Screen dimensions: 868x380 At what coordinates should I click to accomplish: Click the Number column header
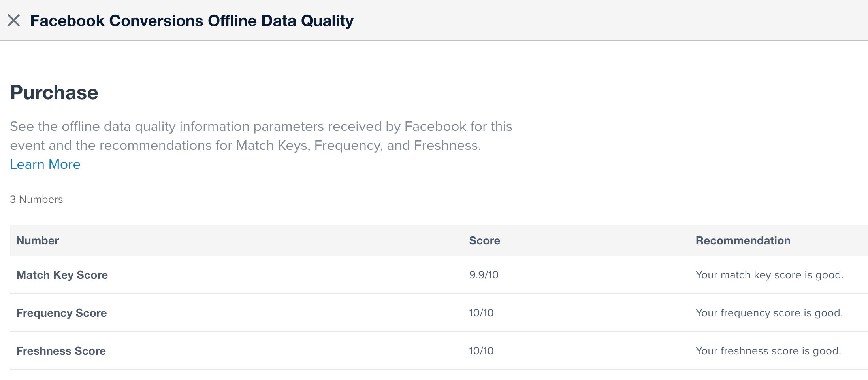click(x=38, y=240)
